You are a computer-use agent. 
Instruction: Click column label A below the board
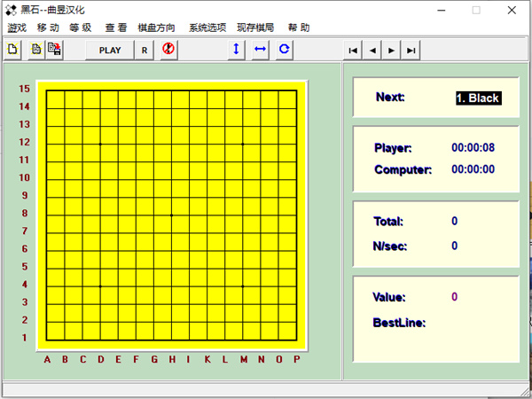click(x=47, y=359)
